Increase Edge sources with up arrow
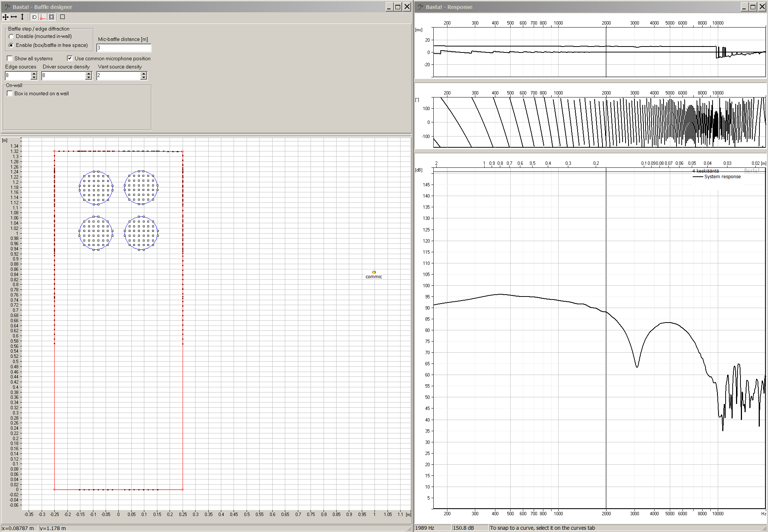 tap(34, 73)
